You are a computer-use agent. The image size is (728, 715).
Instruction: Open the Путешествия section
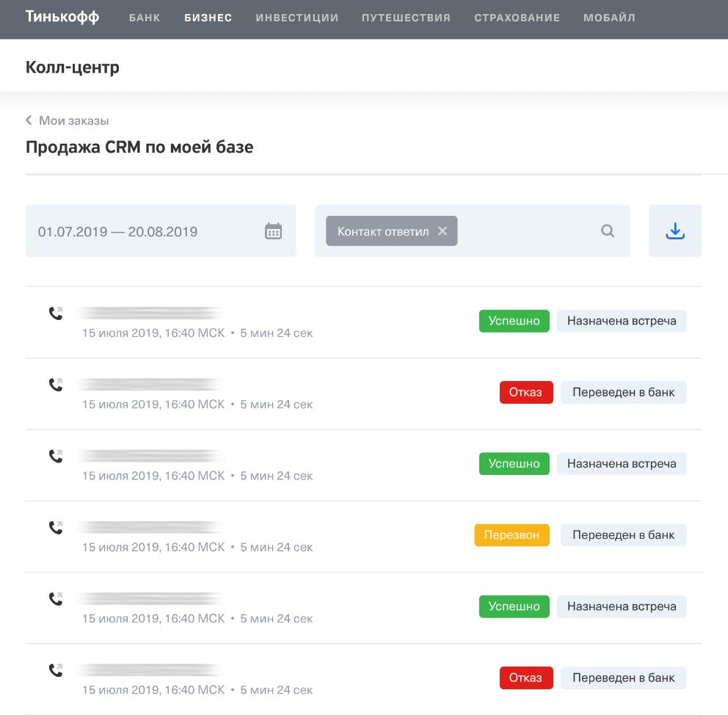click(x=406, y=18)
